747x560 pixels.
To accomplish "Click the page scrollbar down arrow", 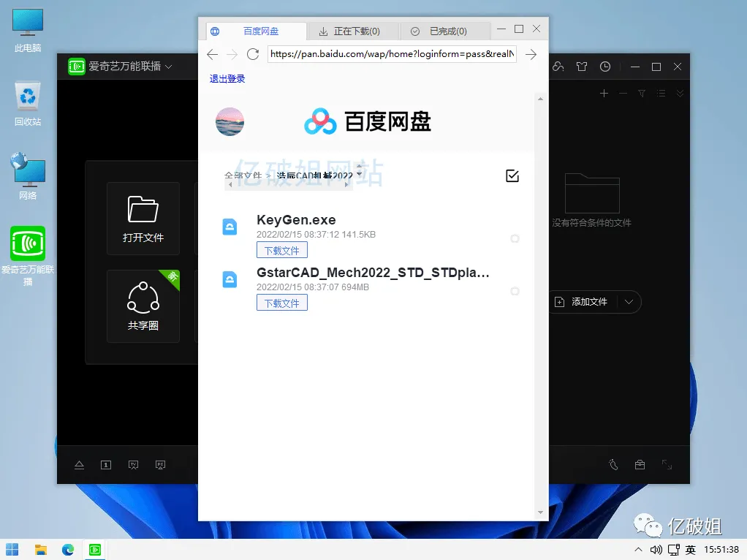I will click(540, 512).
